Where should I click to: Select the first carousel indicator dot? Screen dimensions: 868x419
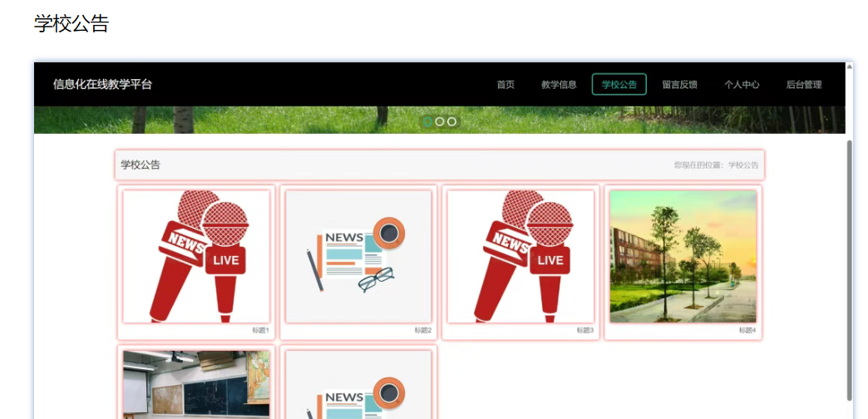tap(427, 121)
